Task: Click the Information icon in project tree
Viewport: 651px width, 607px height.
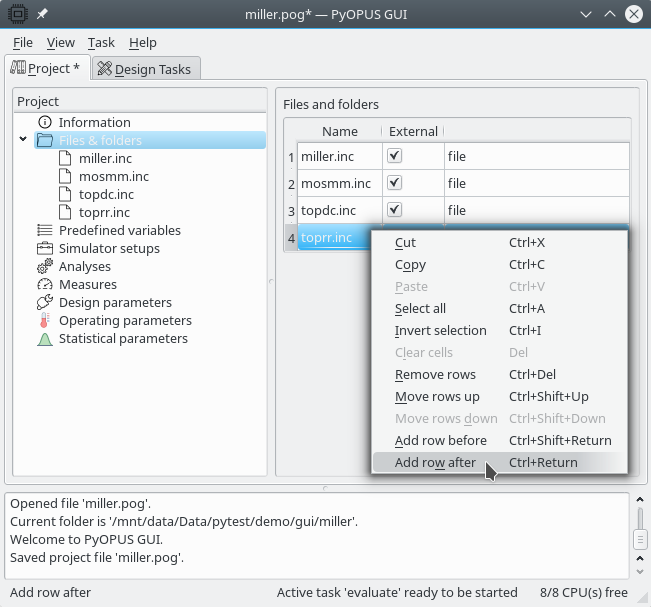Action: [x=44, y=122]
